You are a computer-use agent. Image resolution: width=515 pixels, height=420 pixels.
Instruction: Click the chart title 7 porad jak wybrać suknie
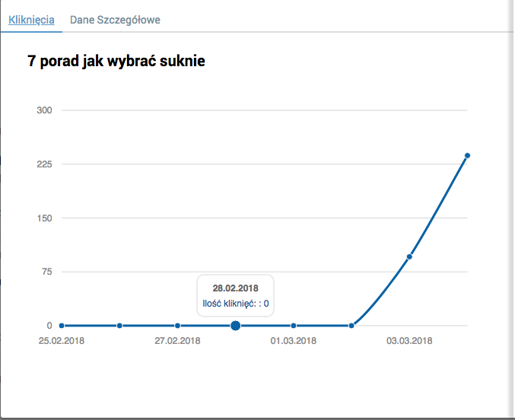click(116, 61)
